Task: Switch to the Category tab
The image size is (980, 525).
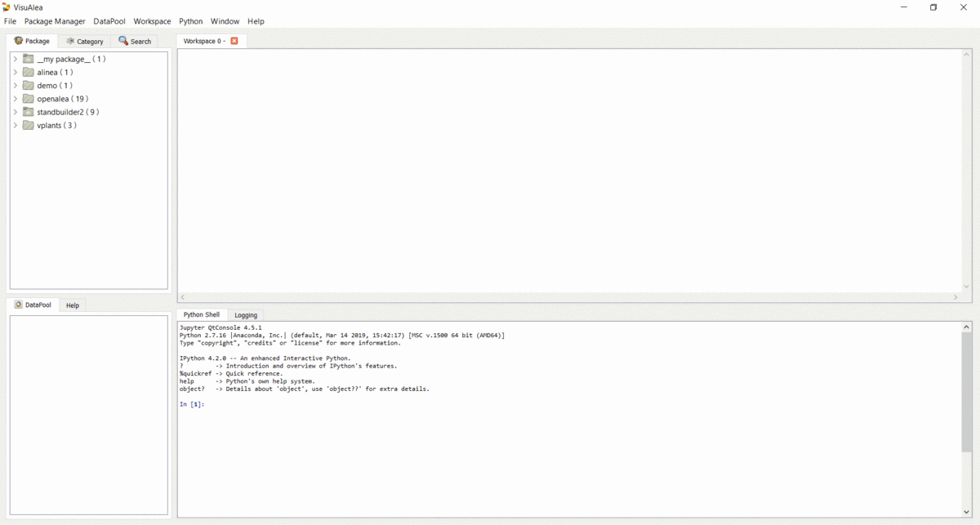Action: click(85, 42)
